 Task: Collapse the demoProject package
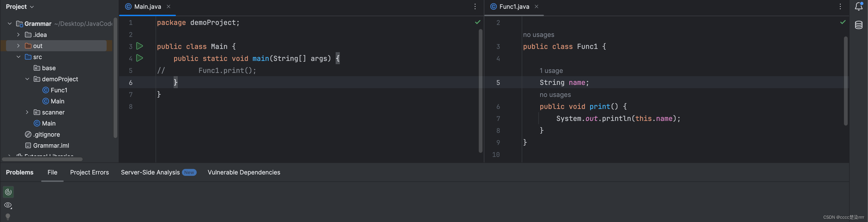(27, 79)
